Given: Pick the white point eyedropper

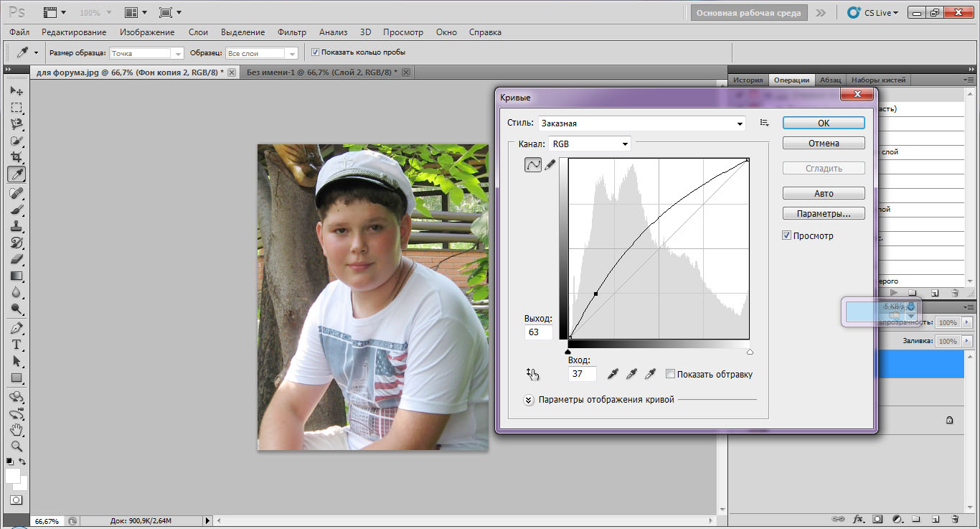Looking at the screenshot, I should (x=650, y=374).
